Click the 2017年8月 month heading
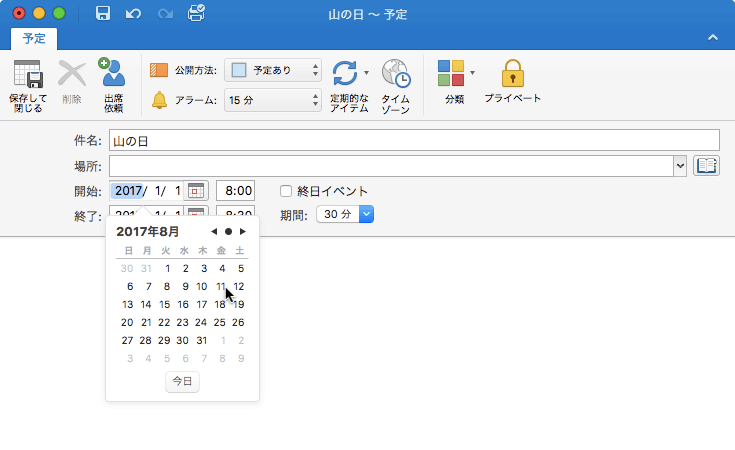 148,232
